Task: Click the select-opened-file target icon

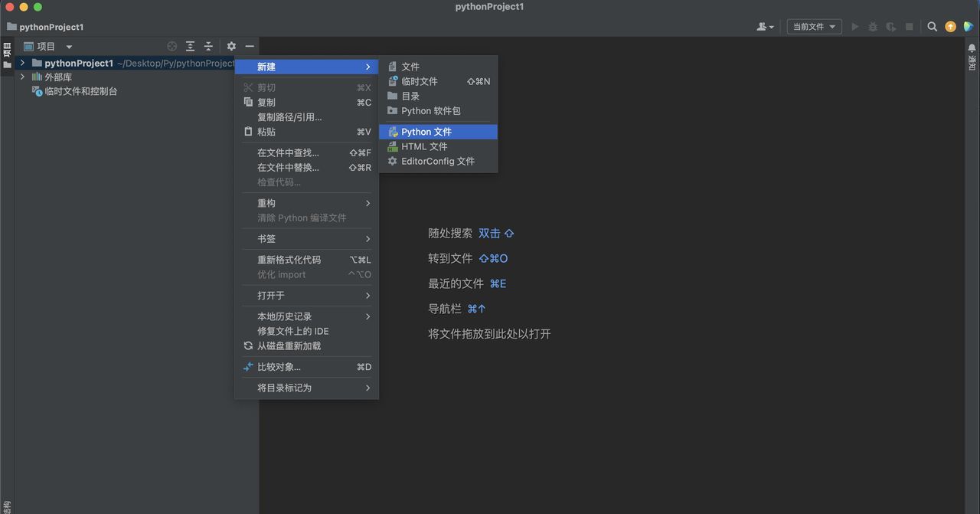Action: [x=171, y=46]
